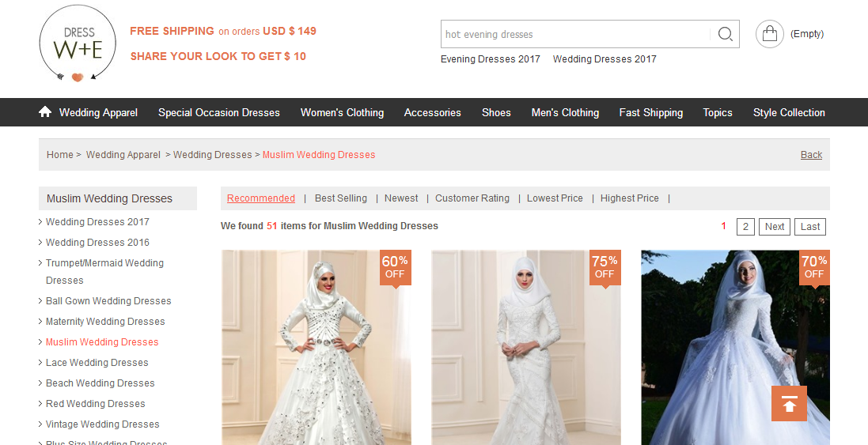Open Wedding Dresses 2017 sidebar category

click(x=97, y=221)
